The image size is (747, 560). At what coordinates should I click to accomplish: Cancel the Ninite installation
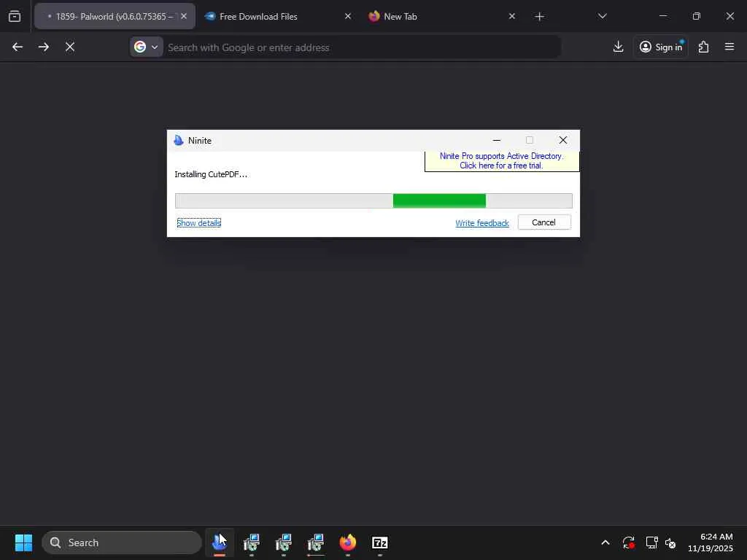544,222
